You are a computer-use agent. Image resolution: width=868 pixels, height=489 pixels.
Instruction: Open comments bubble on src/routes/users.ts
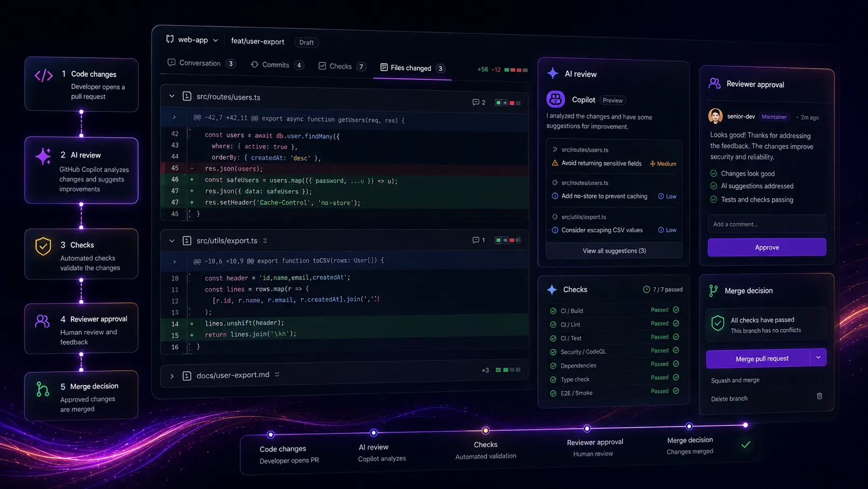coord(479,102)
